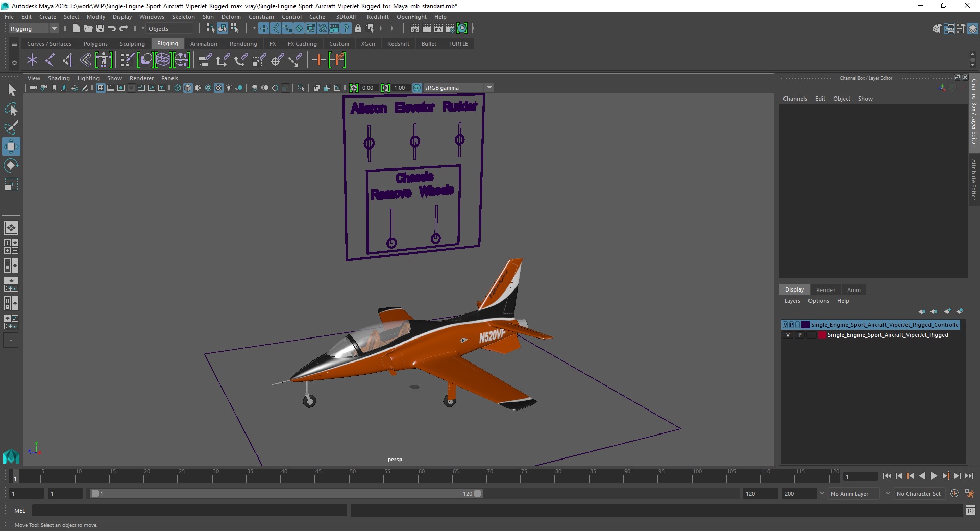Play the animation backwards
Screen dimensions: 980x531
click(x=922, y=476)
